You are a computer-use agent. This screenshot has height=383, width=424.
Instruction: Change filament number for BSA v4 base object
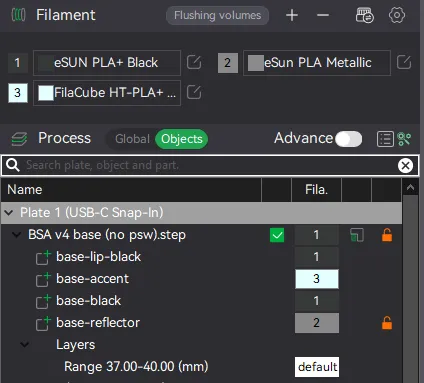[317, 235]
